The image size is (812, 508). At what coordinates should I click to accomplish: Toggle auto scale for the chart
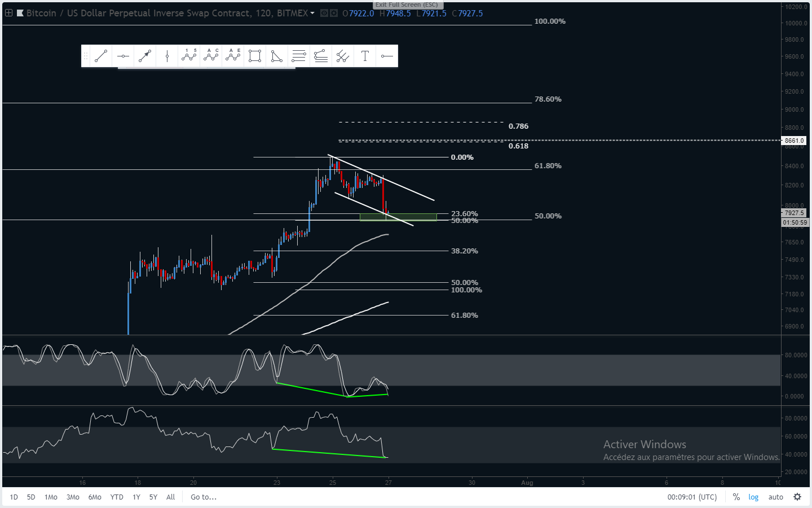(775, 497)
